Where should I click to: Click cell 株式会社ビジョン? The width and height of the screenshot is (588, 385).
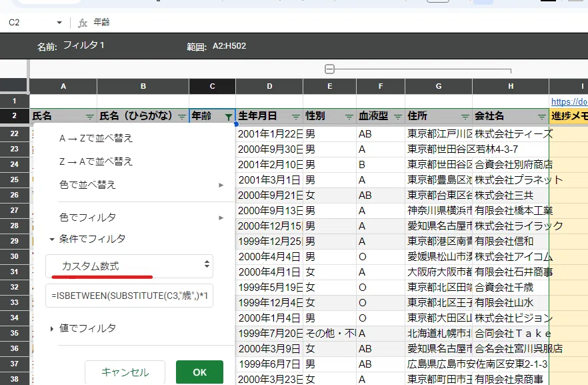tap(511, 318)
